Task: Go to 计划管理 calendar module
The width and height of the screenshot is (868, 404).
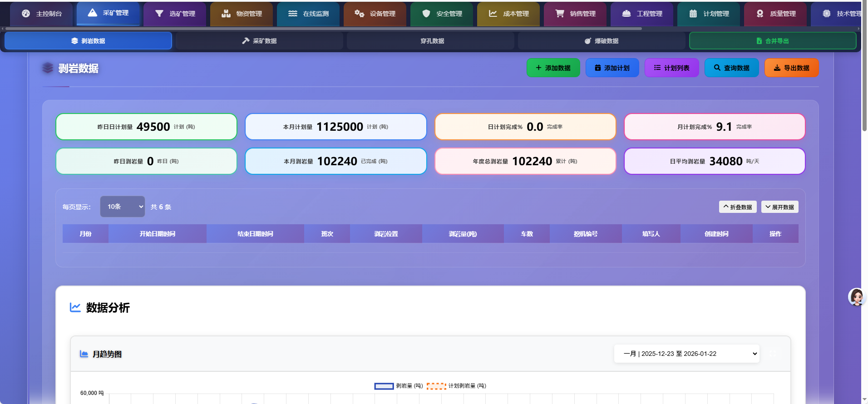Action: pyautogui.click(x=709, y=14)
